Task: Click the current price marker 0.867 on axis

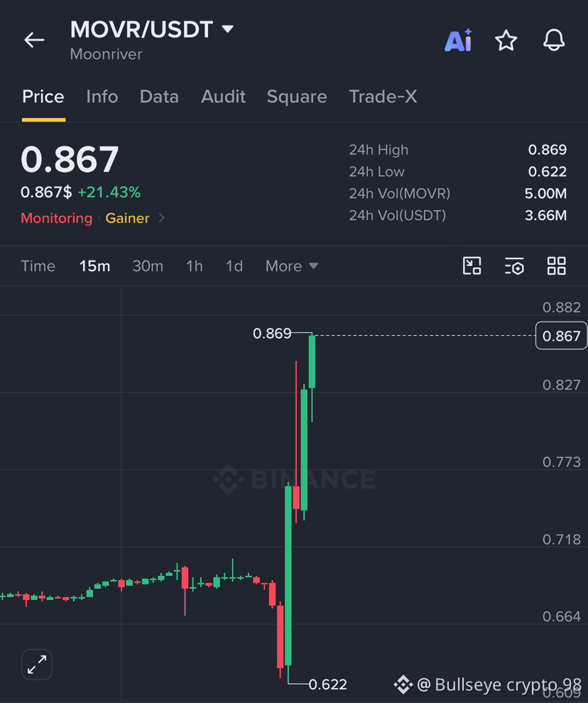Action: point(561,335)
